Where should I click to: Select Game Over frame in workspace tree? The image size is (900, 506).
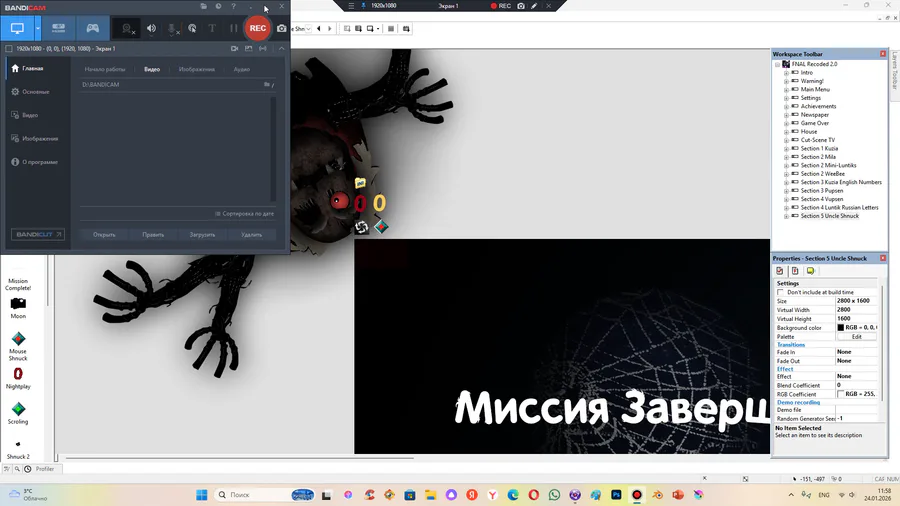814,123
